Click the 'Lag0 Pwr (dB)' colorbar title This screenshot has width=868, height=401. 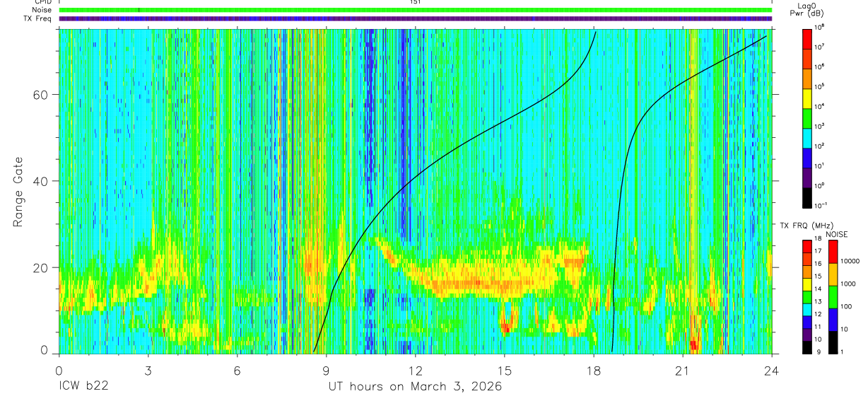(x=807, y=10)
